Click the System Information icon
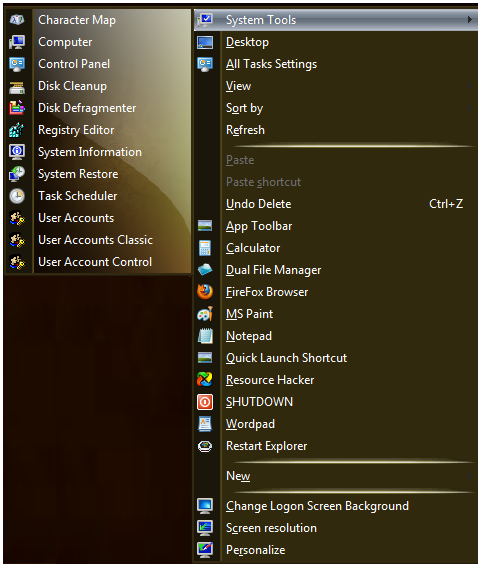The height and width of the screenshot is (567, 481). pos(17,152)
